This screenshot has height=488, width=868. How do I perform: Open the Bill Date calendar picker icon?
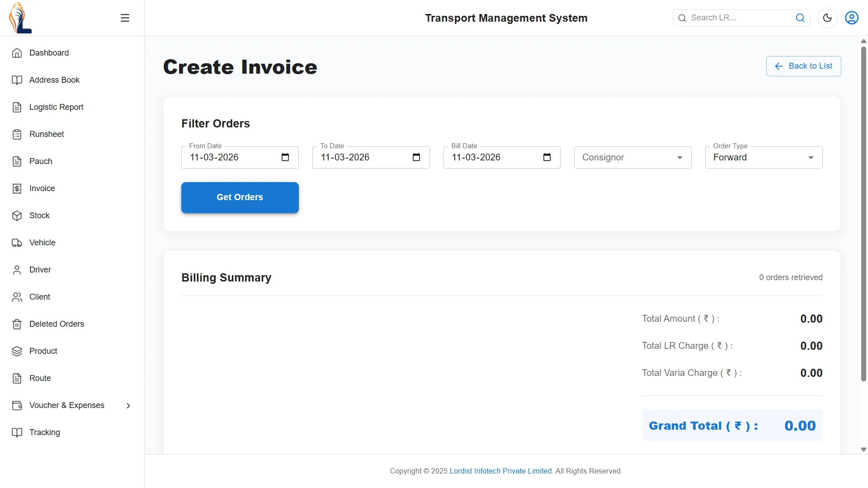point(547,157)
